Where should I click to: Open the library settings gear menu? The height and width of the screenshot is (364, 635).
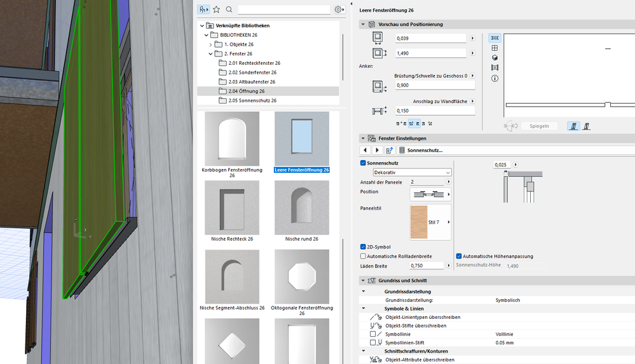pyautogui.click(x=339, y=10)
